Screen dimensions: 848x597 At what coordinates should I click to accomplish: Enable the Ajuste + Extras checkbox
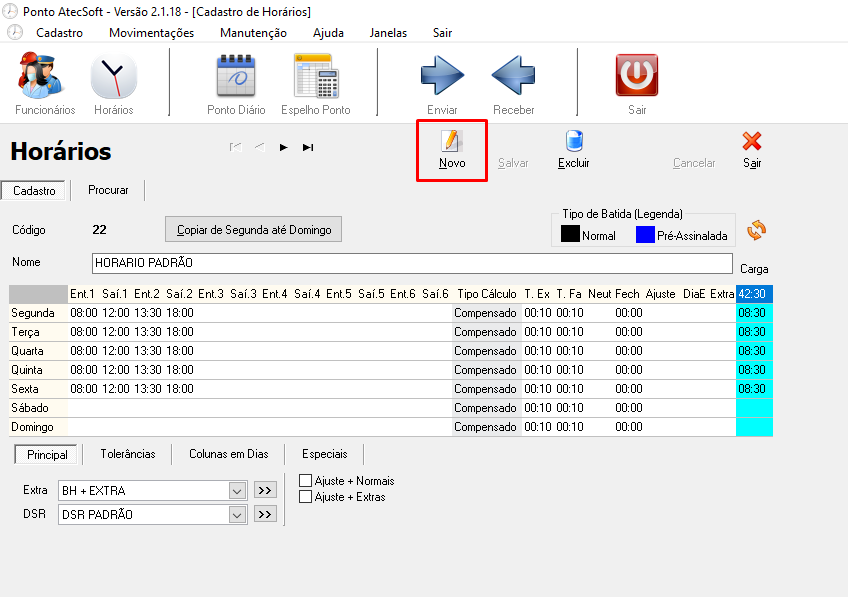[x=306, y=496]
